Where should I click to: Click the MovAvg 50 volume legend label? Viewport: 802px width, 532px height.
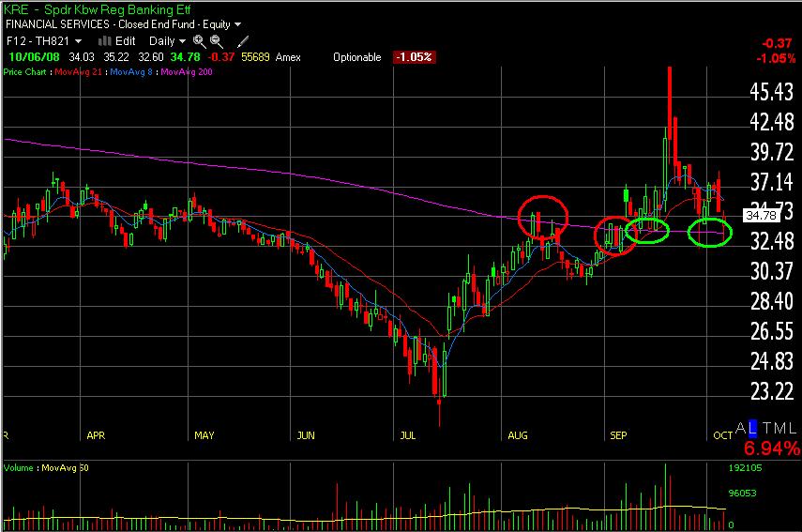click(x=65, y=467)
